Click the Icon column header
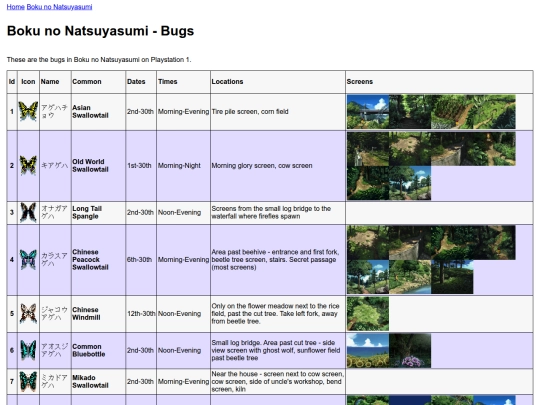The height and width of the screenshot is (405, 540). click(28, 82)
